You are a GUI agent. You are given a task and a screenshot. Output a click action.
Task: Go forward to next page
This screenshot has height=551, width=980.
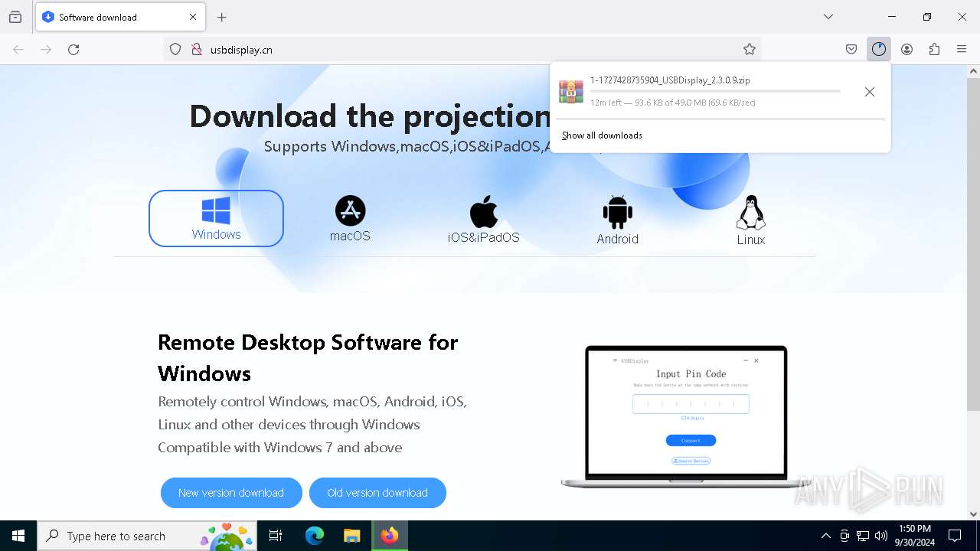click(x=46, y=50)
